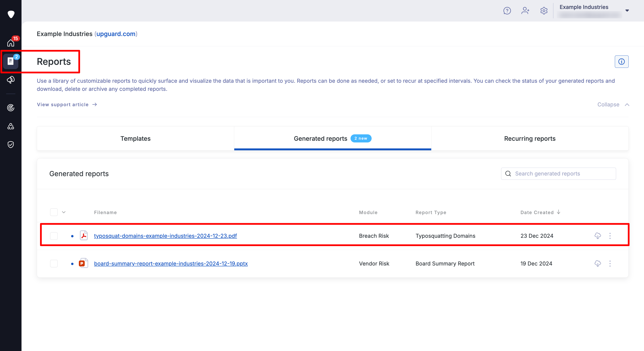Screen dimensions: 644x351
Task: Collapse the Reports description section
Action: (x=613, y=105)
